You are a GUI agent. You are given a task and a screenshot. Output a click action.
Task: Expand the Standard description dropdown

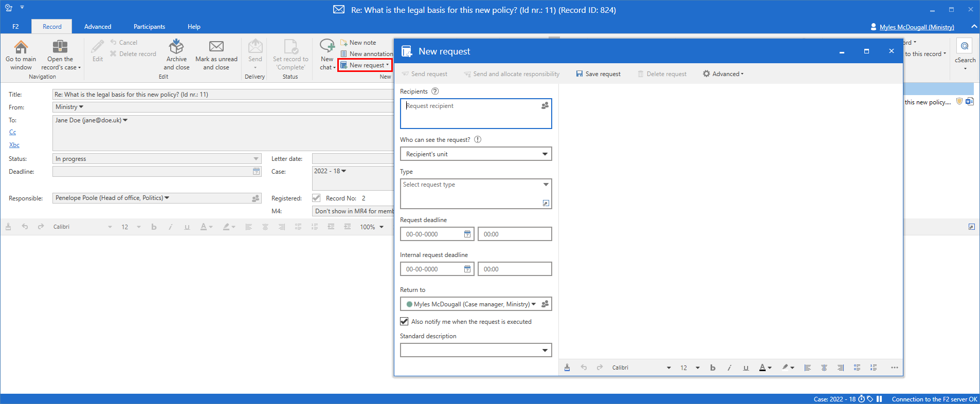click(545, 351)
